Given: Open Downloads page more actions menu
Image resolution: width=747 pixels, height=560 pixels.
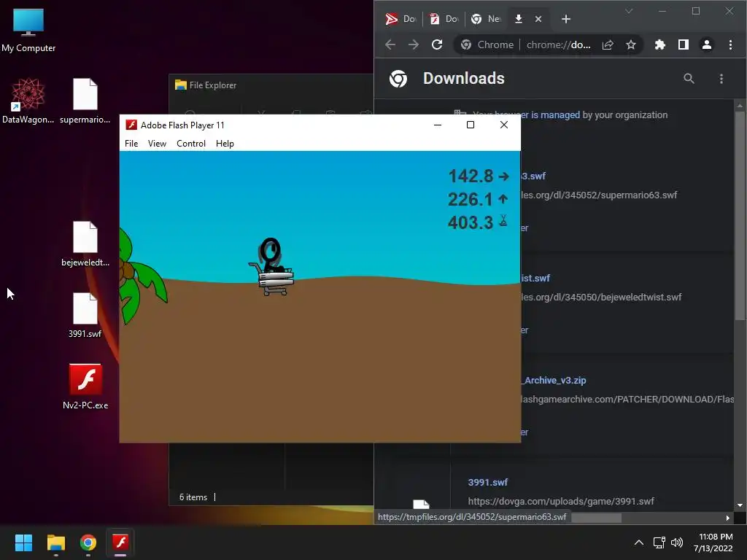Looking at the screenshot, I should click(721, 79).
